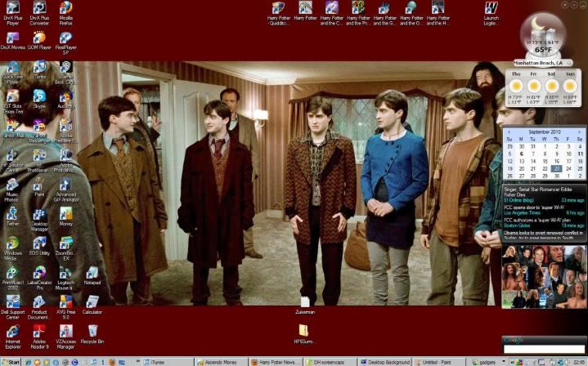Click the Adobe Photoshop desktop shortcut
588x366 pixels.
point(66,161)
